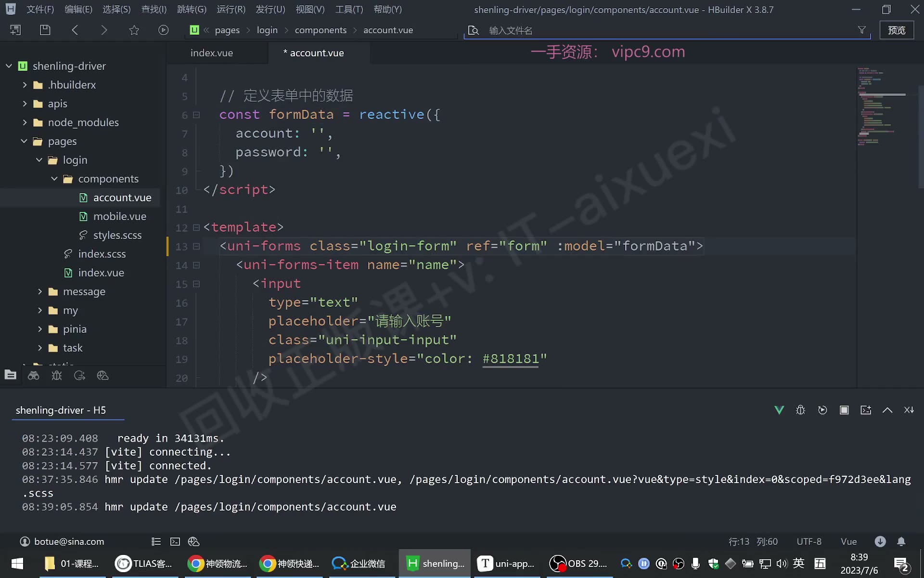The image size is (924, 578).
Task: Fold the uni-forms tag at line 13
Action: [196, 247]
